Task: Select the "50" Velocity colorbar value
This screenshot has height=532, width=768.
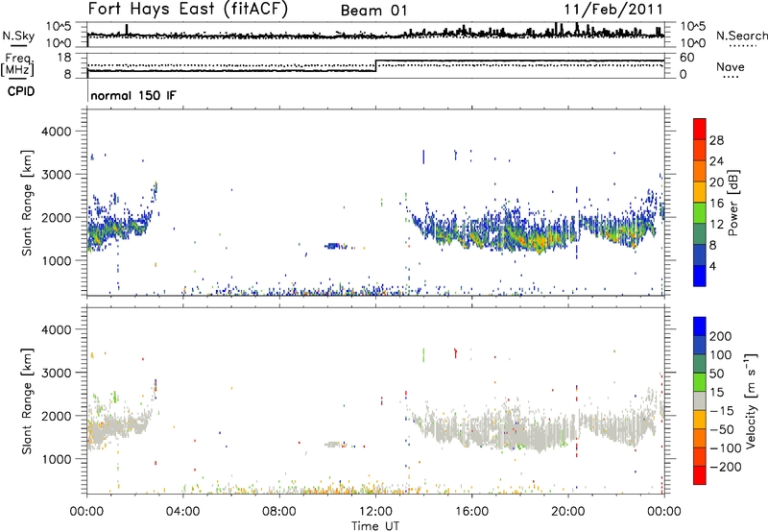Action: tap(717, 374)
